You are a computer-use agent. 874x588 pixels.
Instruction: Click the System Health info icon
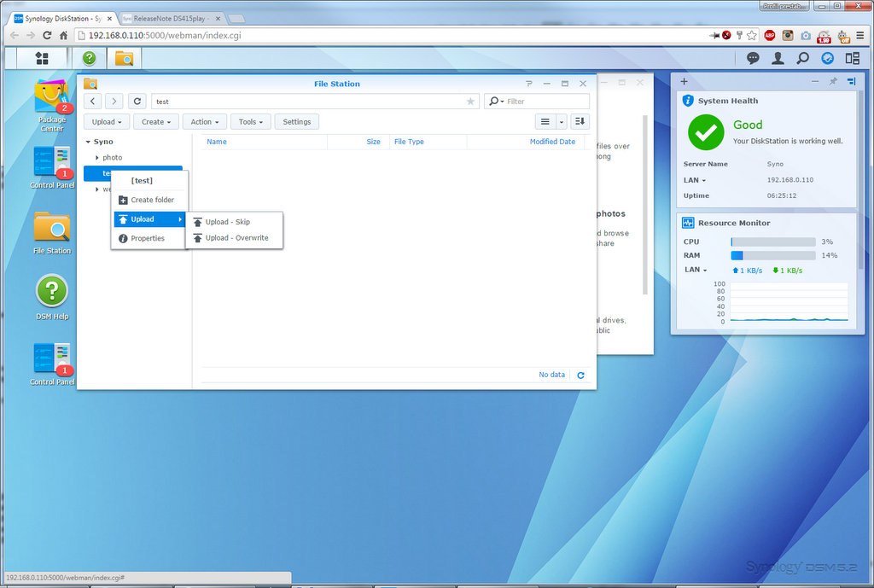[689, 101]
